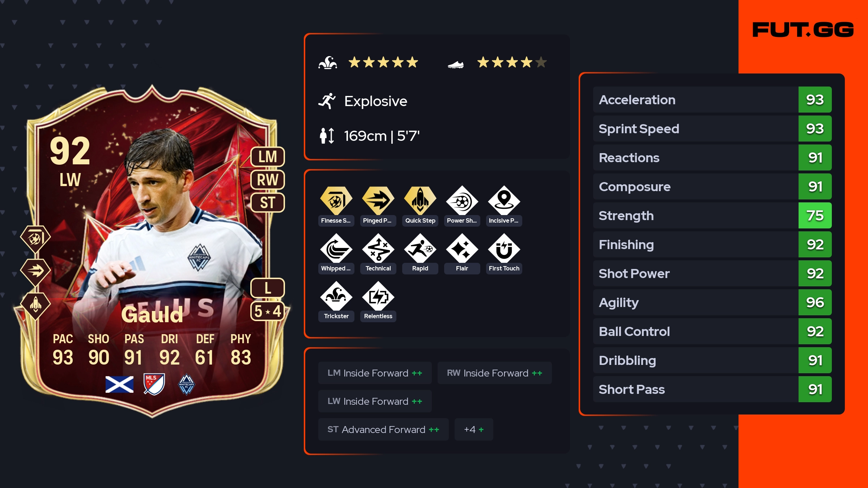Select the Power Shot playstyle icon
This screenshot has height=488, width=868.
point(462,200)
